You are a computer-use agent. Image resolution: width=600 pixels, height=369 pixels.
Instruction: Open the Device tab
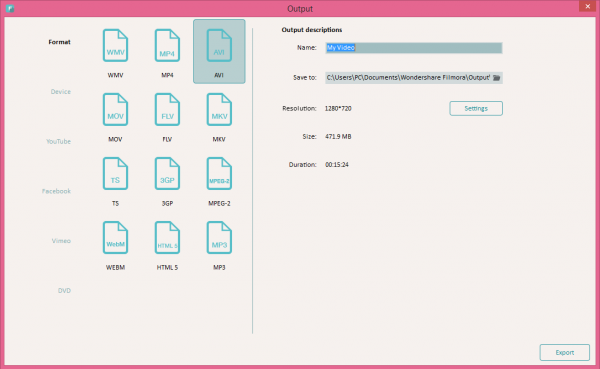61,91
